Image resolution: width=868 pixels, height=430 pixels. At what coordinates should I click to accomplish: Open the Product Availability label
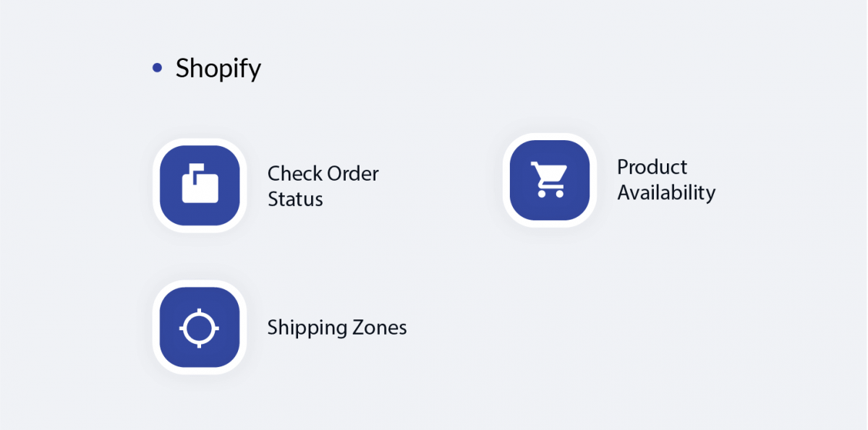[x=666, y=180]
